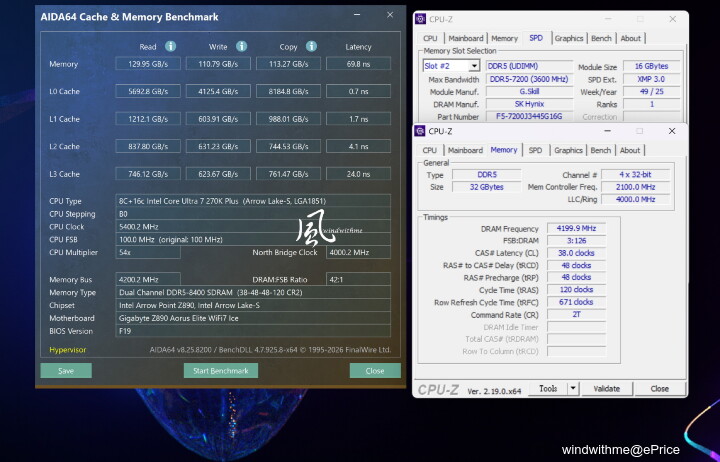Click CPU Clock value 5400.2 MHz
Viewport: 720px width, 462px height.
253,226
